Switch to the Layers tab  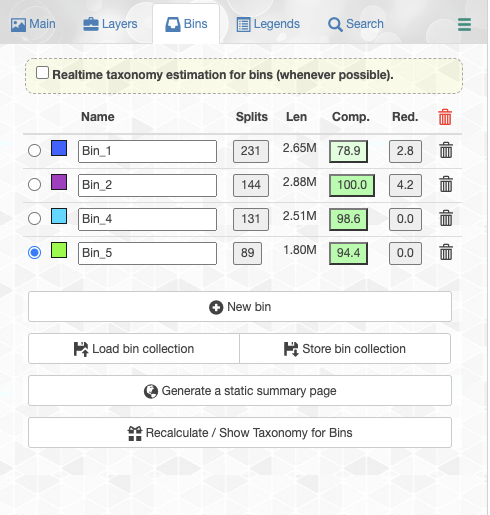[x=110, y=24]
